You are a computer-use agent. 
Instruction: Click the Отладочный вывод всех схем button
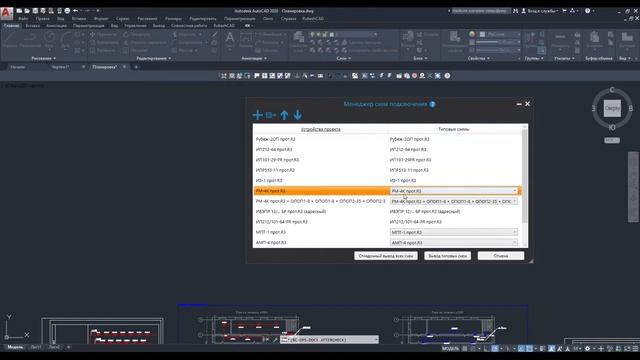pyautogui.click(x=386, y=256)
